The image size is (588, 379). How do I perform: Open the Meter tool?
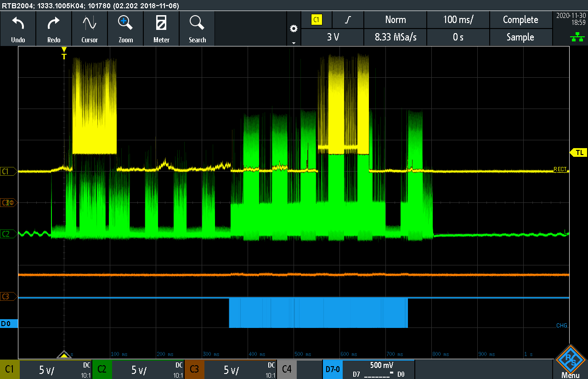click(161, 29)
